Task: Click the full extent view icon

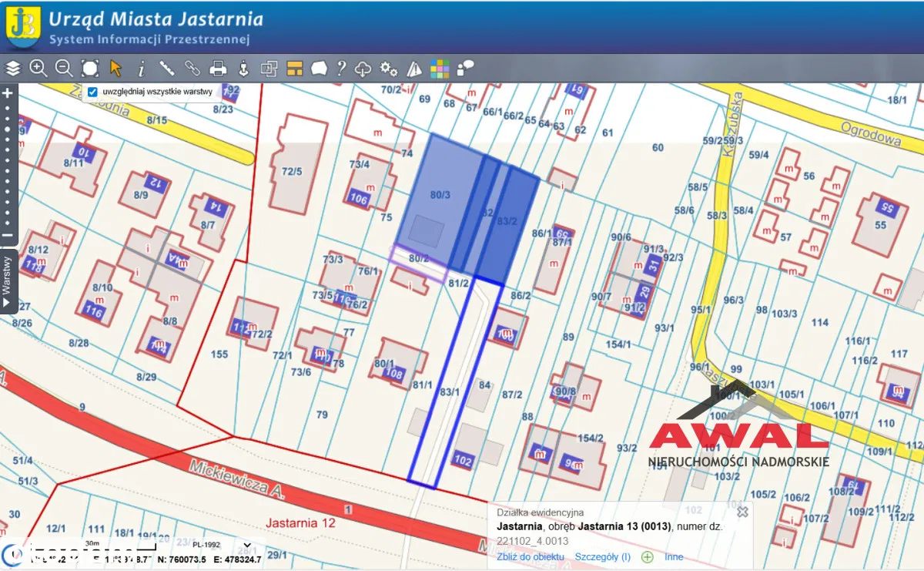Action: pos(90,69)
